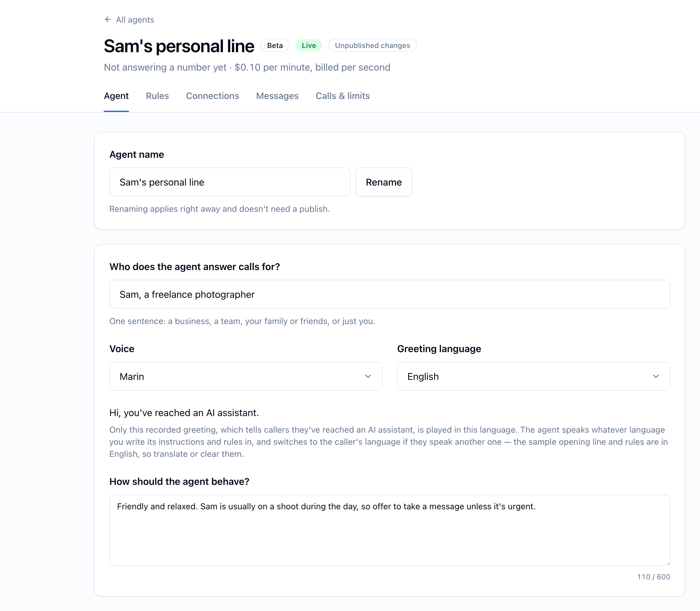Screen dimensions: 700x611
Task: Open the Calls & limits tab
Action: coord(343,96)
